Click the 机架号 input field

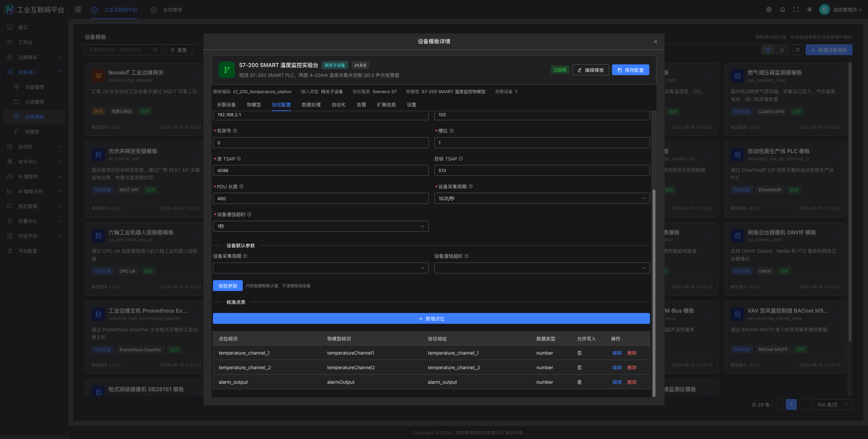[x=321, y=143]
